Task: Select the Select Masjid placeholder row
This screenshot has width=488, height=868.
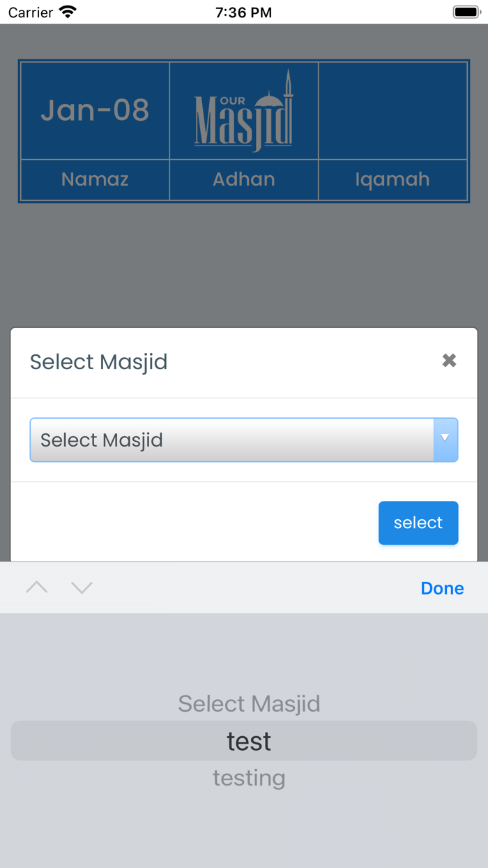Action: click(x=249, y=703)
